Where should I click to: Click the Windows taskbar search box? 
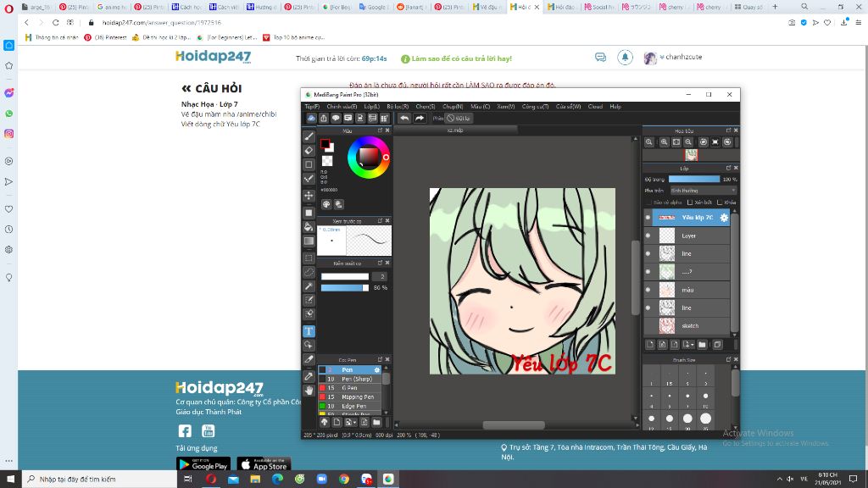[x=100, y=480]
